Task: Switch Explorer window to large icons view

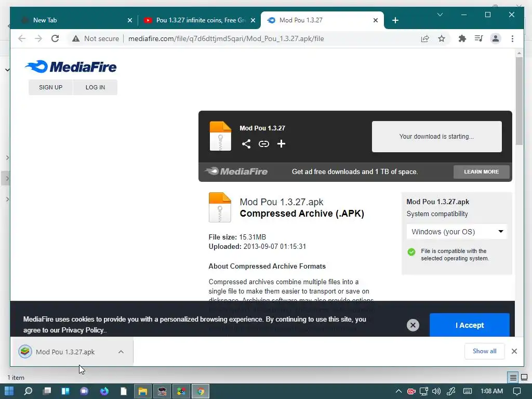Action: point(524,377)
